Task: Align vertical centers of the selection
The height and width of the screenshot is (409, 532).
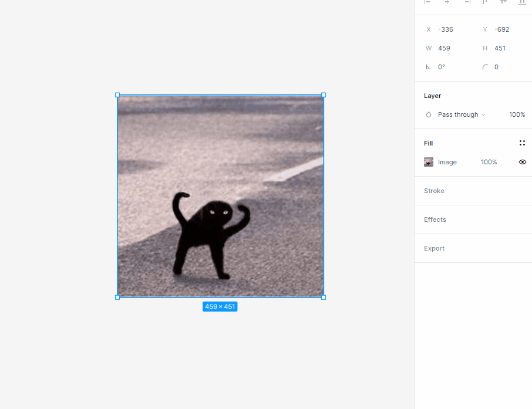Action: (x=503, y=3)
